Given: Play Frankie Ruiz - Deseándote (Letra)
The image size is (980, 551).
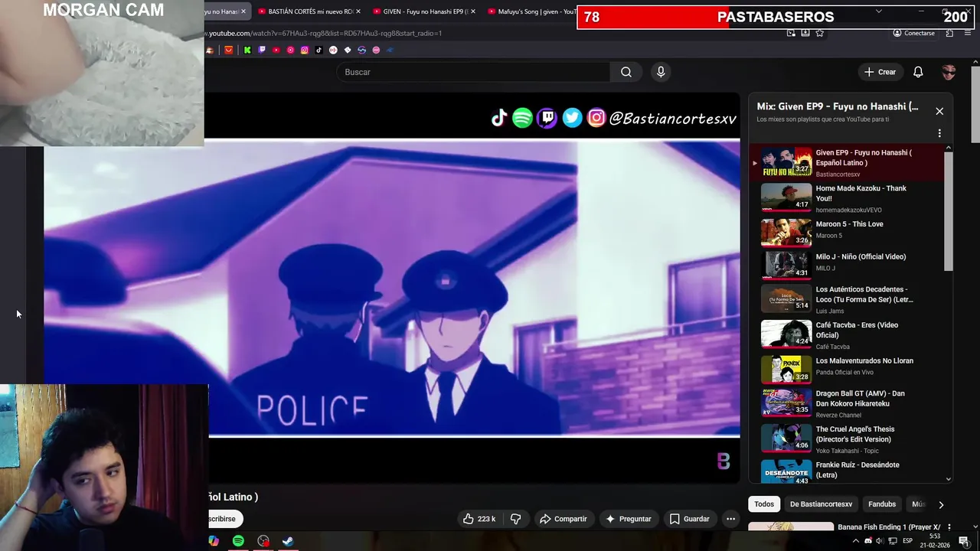Looking at the screenshot, I should [x=850, y=471].
